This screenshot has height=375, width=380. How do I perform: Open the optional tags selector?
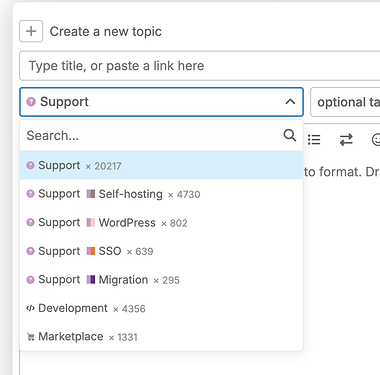click(x=345, y=102)
